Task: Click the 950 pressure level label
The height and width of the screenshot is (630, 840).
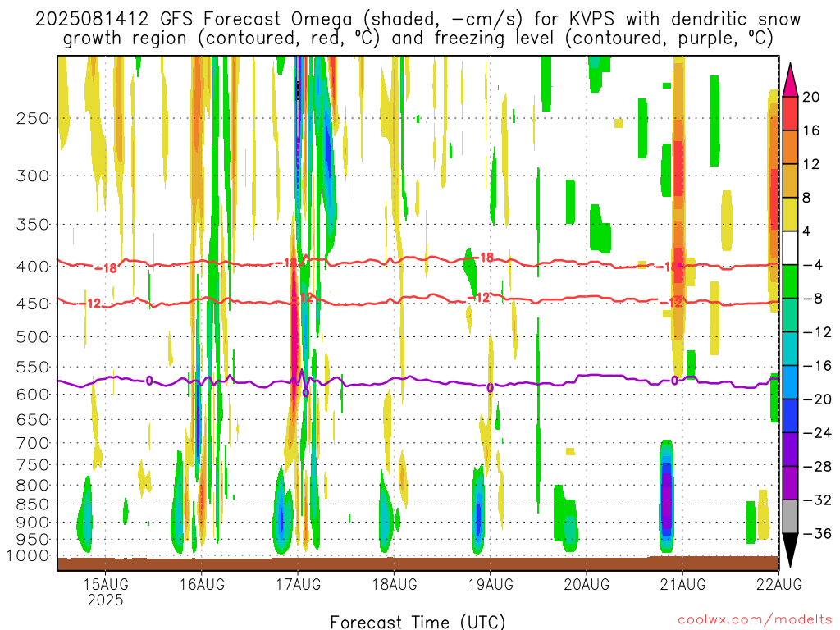Action: 33,540
